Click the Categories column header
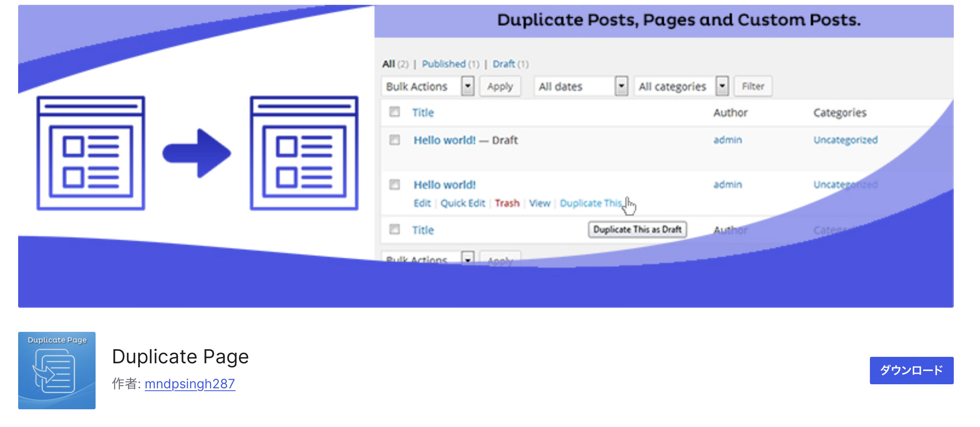This screenshot has height=427, width=980. pos(840,112)
